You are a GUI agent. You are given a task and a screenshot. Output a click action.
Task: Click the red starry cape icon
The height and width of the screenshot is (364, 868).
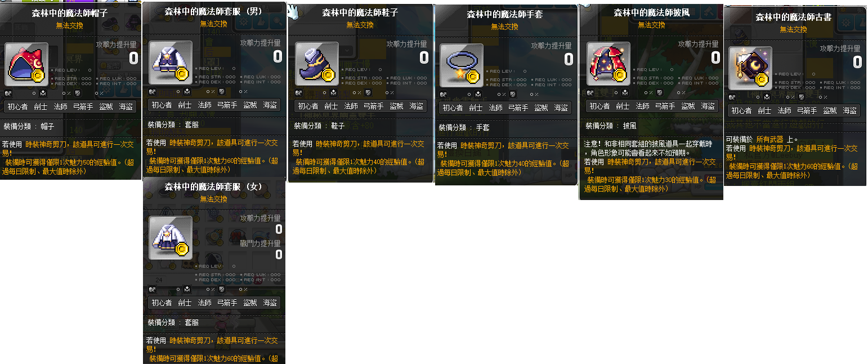tap(608, 64)
